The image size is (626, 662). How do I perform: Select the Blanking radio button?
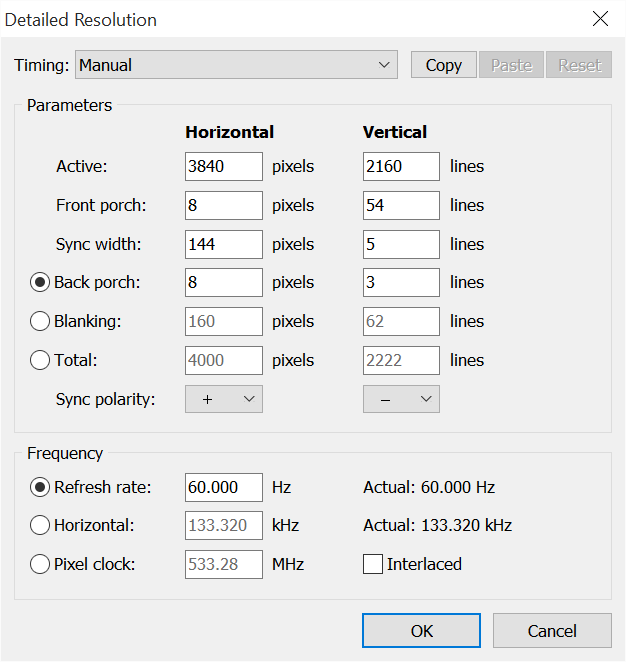[40, 321]
